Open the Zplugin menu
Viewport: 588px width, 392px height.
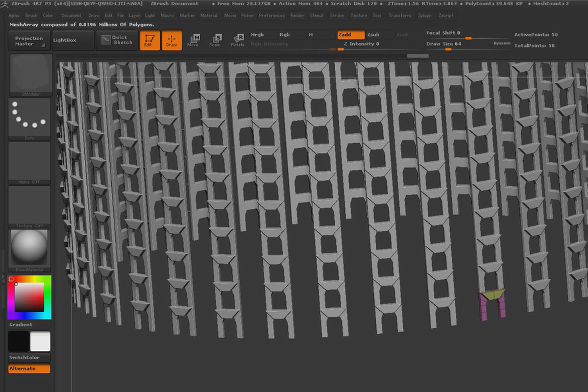425,16
